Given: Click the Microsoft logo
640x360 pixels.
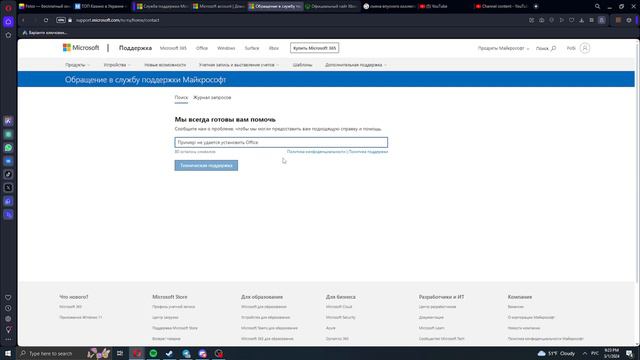Looking at the screenshot, I should 81,48.
